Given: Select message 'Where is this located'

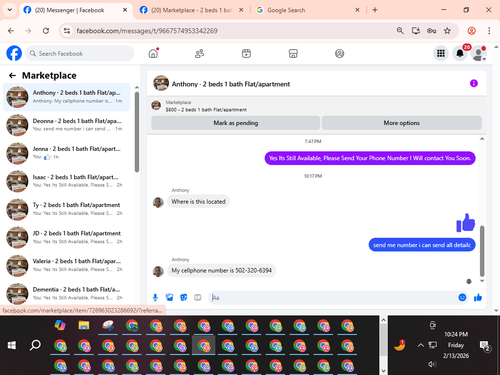Looking at the screenshot, I should pyautogui.click(x=198, y=202).
